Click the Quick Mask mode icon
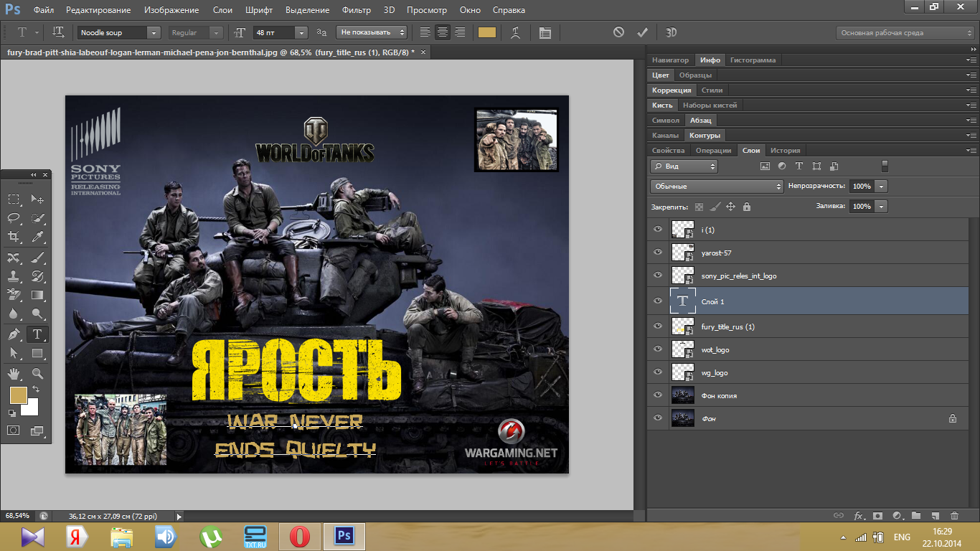980x551 pixels. [14, 430]
